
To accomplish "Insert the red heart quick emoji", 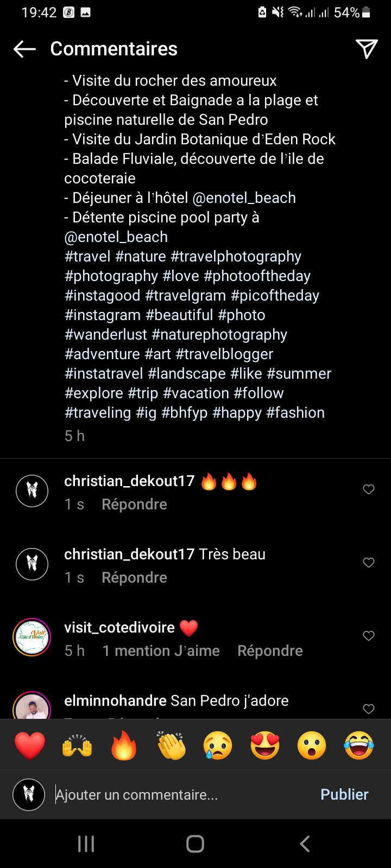I will [x=30, y=745].
